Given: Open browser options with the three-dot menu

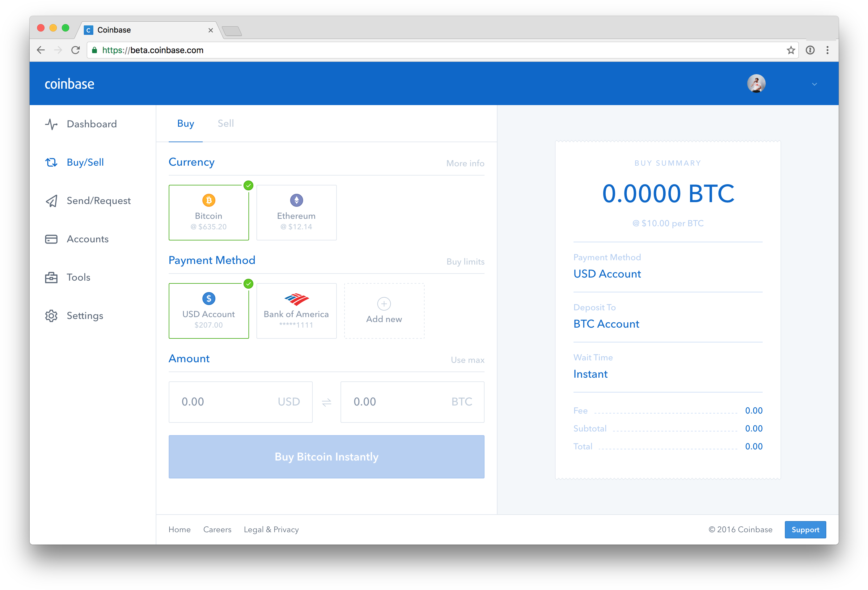Looking at the screenshot, I should coord(828,50).
